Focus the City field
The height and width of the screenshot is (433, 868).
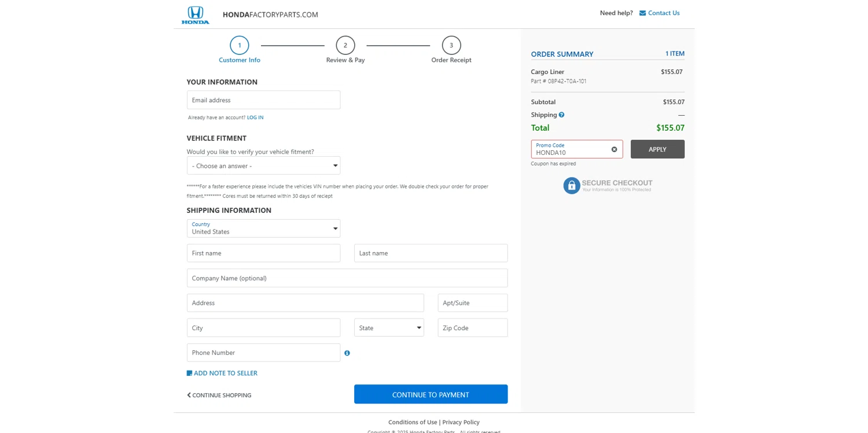click(x=263, y=328)
